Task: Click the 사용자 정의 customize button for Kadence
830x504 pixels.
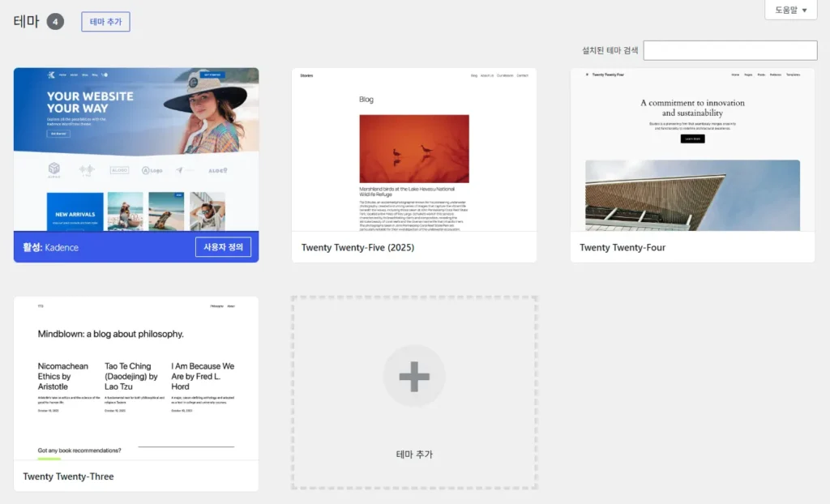Action: 223,247
